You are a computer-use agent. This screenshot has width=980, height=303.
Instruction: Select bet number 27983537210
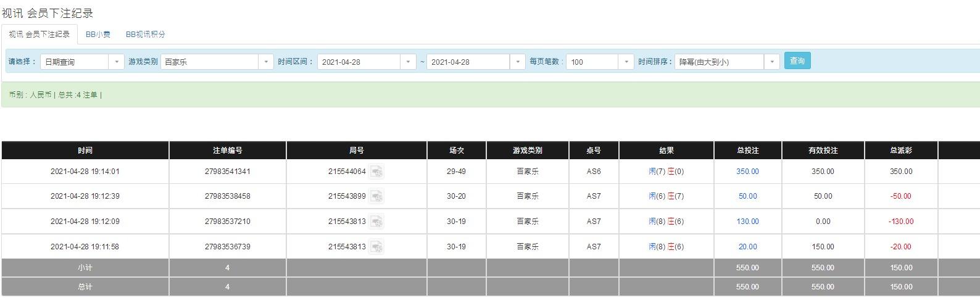[228, 222]
